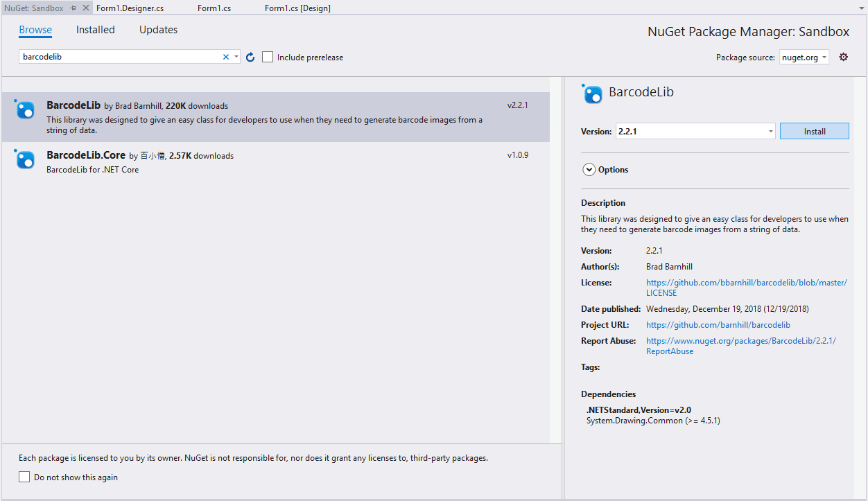Viewport: 868px width, 501px height.
Task: Click the System.Drawing.Common dependency text
Action: click(653, 421)
